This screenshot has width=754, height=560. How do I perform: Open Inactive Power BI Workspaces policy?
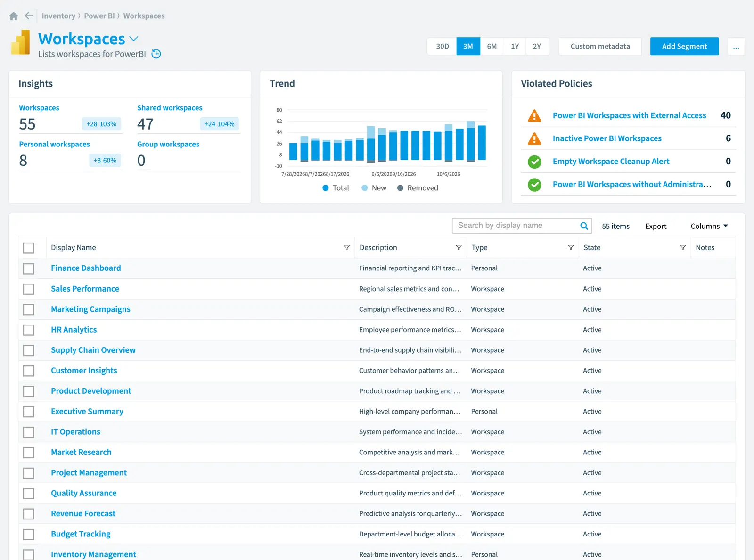[607, 138]
